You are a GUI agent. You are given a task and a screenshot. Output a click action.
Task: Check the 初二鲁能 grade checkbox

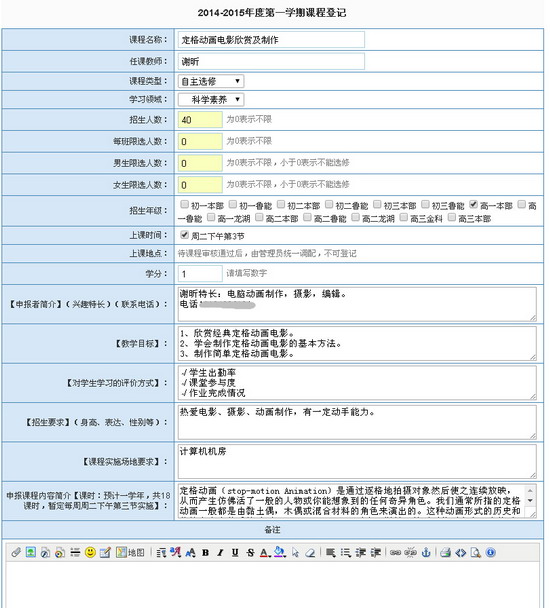pos(329,204)
